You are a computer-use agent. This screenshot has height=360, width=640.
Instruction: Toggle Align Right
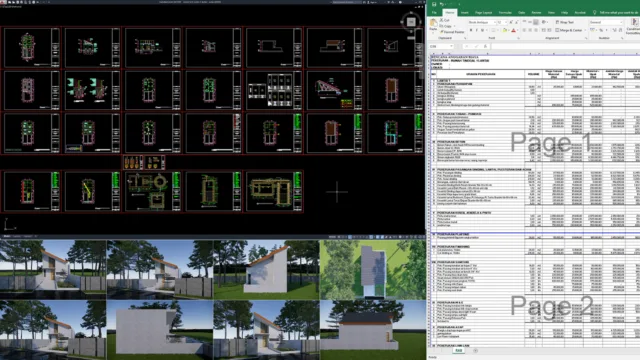coord(536,30)
